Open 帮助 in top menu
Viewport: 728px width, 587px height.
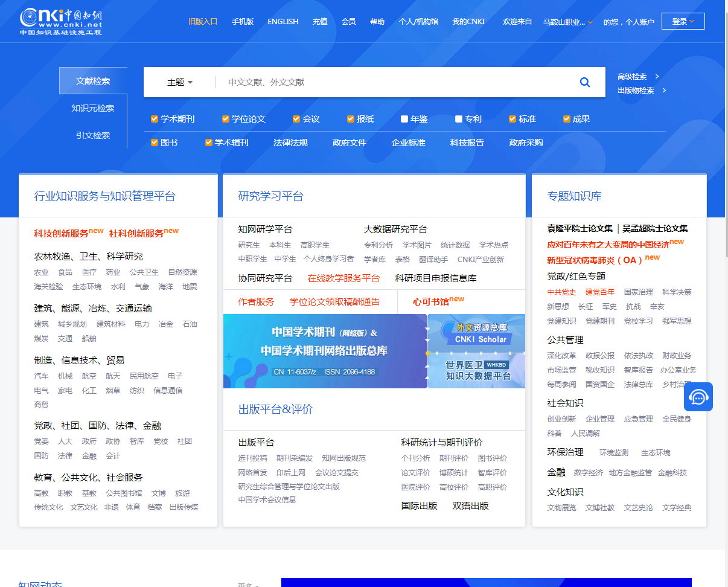pyautogui.click(x=377, y=21)
